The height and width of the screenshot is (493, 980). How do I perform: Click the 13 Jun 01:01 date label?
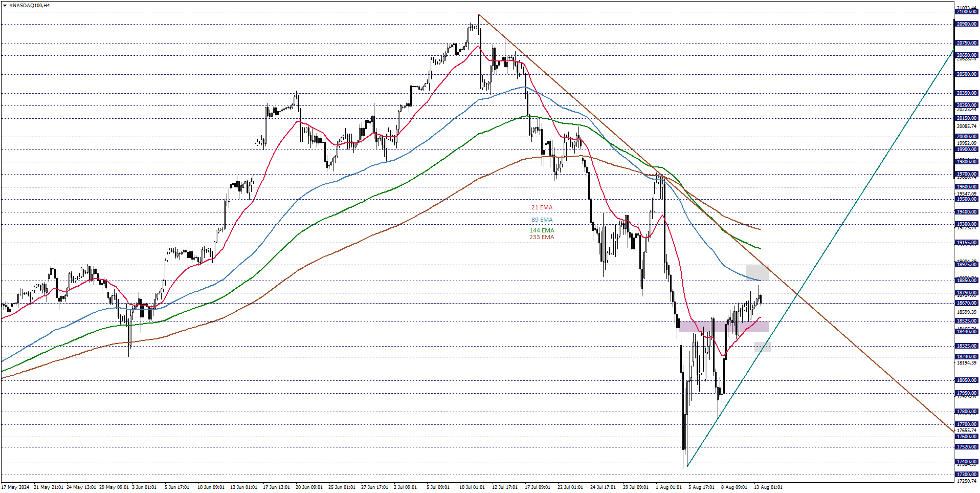coord(243,487)
